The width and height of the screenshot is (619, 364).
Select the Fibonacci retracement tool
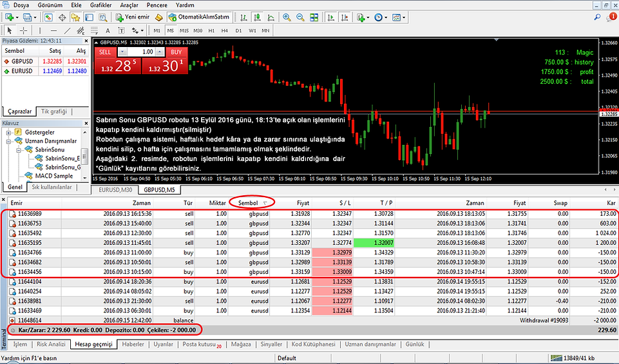coord(94,30)
